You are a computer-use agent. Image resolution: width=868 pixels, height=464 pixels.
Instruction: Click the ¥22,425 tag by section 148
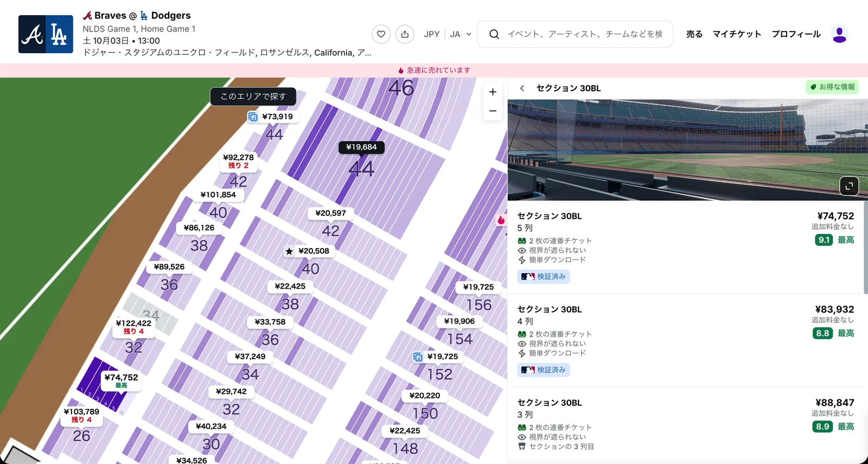point(405,431)
